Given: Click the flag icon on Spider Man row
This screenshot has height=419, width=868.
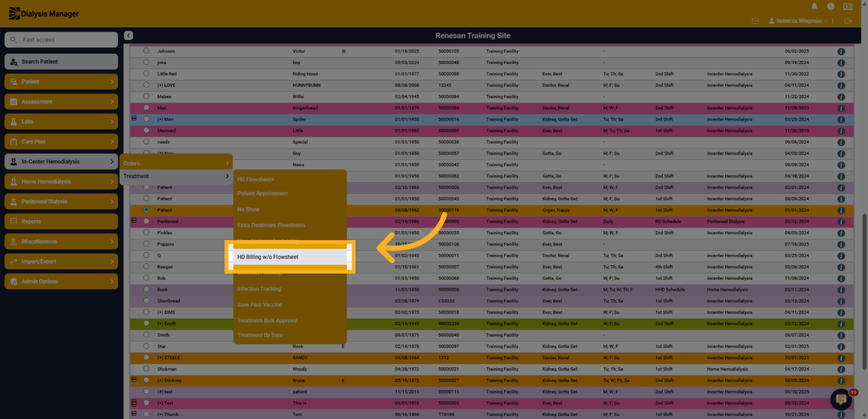Looking at the screenshot, I should tap(134, 118).
